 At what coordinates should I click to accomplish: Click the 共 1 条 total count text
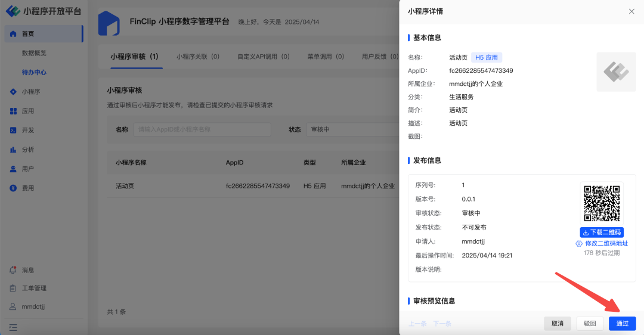(x=116, y=312)
